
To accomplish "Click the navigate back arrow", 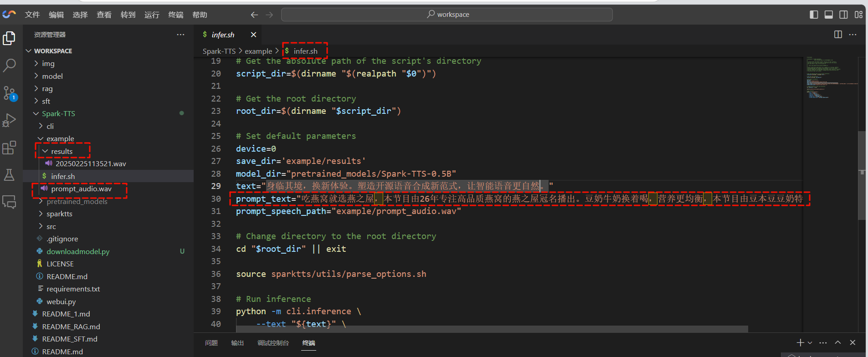I will (x=254, y=15).
